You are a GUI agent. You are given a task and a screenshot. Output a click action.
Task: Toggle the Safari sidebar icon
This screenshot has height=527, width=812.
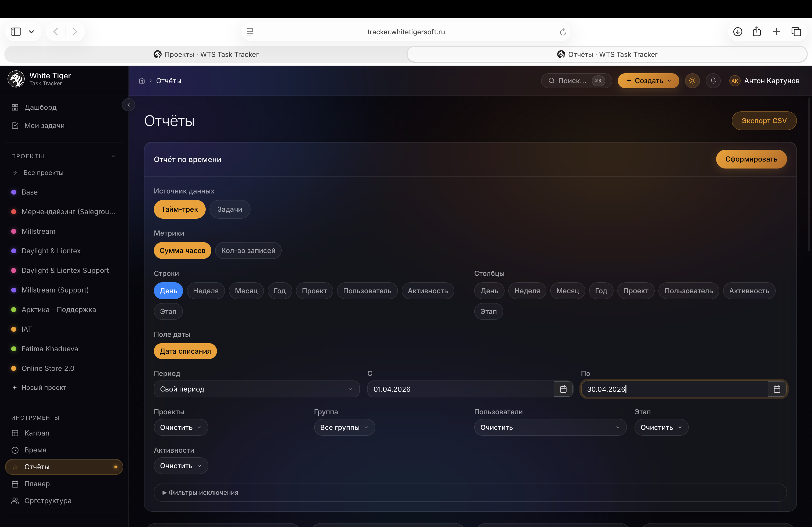[16, 32]
